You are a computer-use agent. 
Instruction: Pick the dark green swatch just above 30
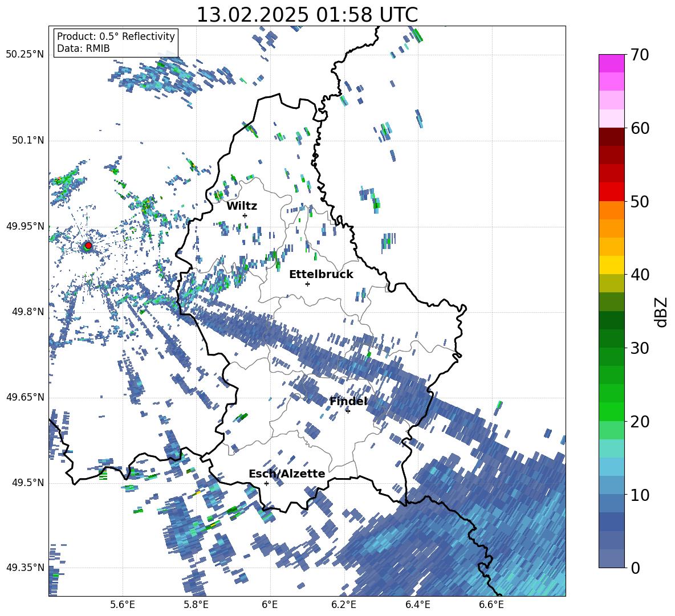[x=611, y=338]
